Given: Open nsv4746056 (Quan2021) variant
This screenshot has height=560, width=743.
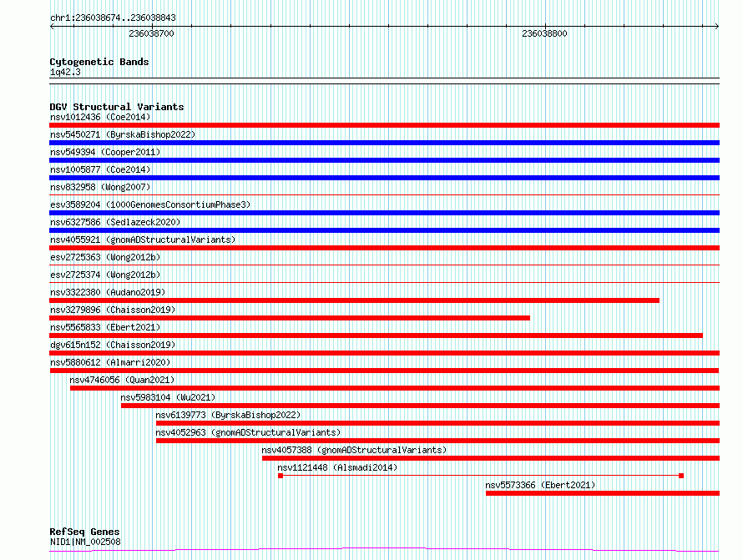Looking at the screenshot, I should tap(122, 380).
